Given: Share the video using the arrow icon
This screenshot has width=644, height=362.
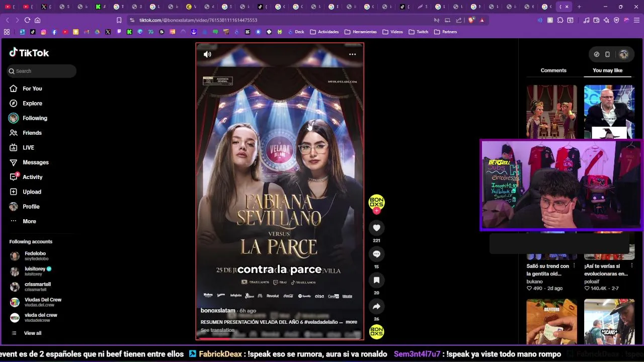Looking at the screenshot, I should [376, 306].
